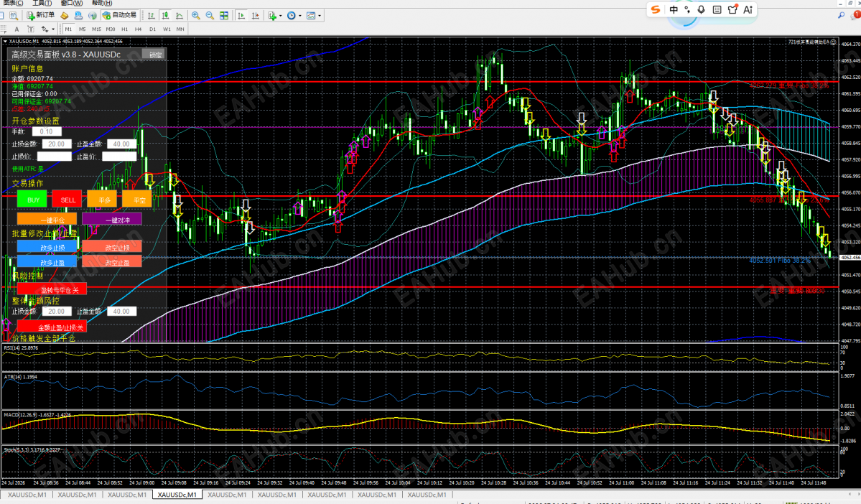Select the H4 timeframe
This screenshot has height=504, width=861.
[139, 29]
